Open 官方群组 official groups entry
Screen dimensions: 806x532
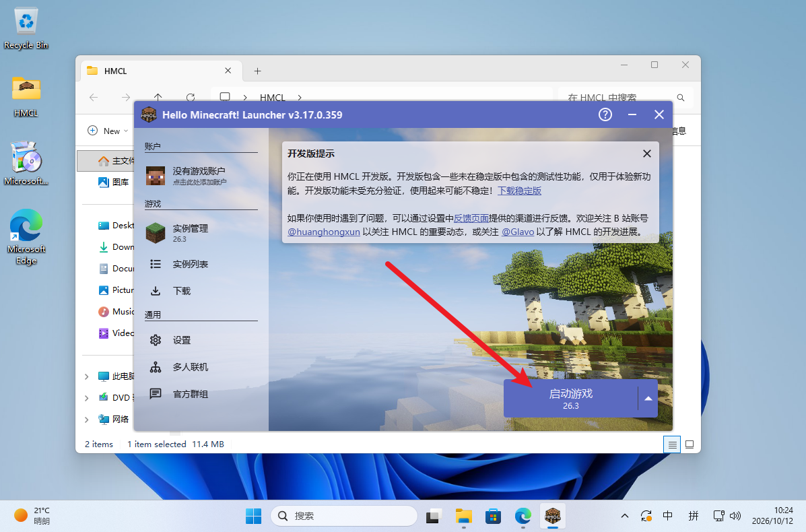(x=201, y=394)
